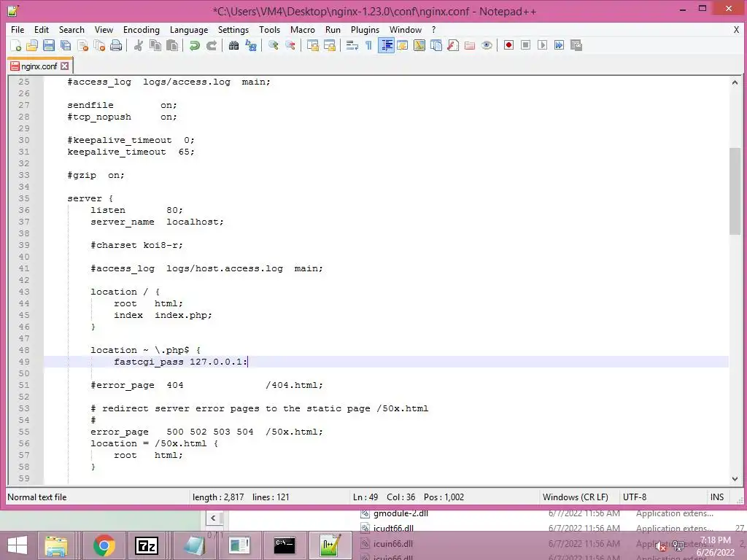
Task: Close document via menu bar X button
Action: click(x=736, y=29)
